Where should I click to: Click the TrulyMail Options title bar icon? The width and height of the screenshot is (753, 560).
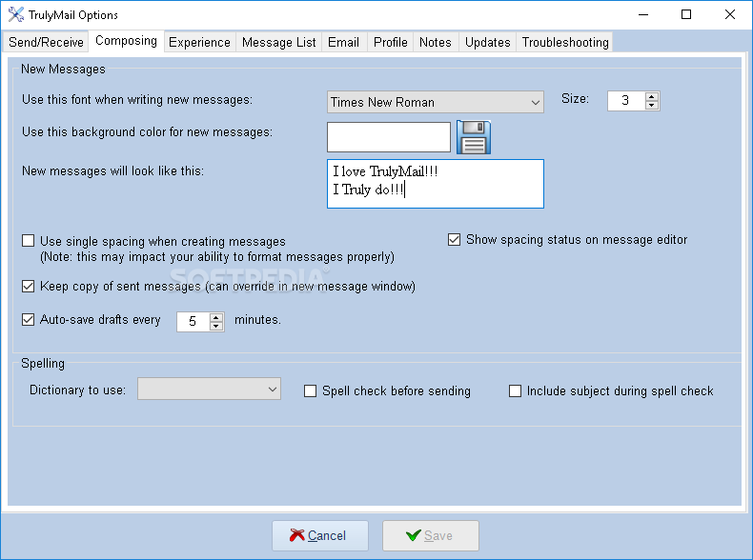tap(16, 15)
